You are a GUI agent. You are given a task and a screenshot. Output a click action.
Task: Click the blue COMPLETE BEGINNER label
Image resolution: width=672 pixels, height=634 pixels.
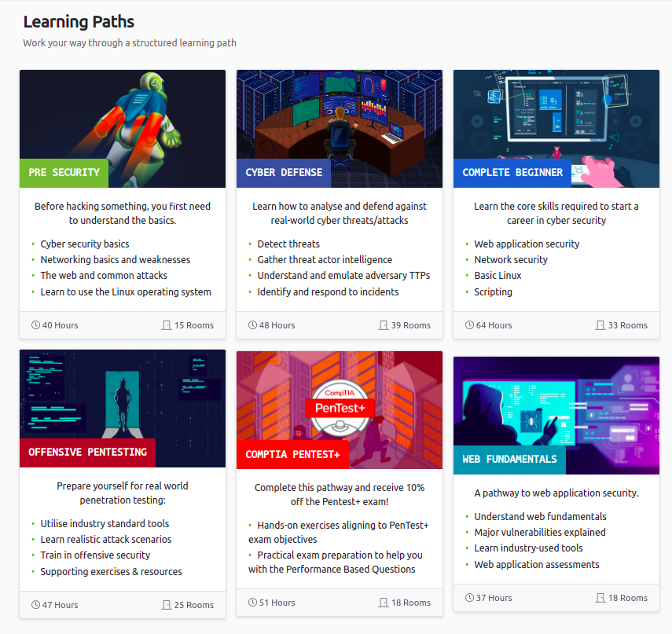click(512, 173)
